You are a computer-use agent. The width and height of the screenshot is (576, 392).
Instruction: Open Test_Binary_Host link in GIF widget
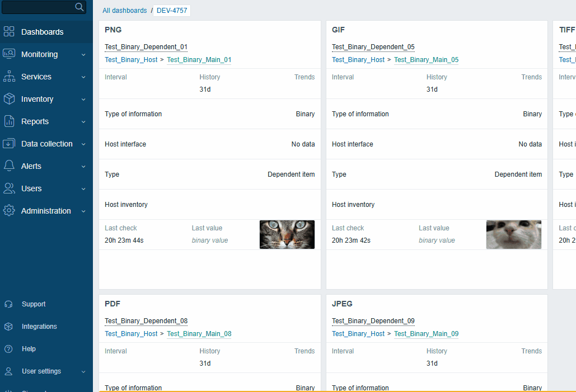(x=358, y=60)
